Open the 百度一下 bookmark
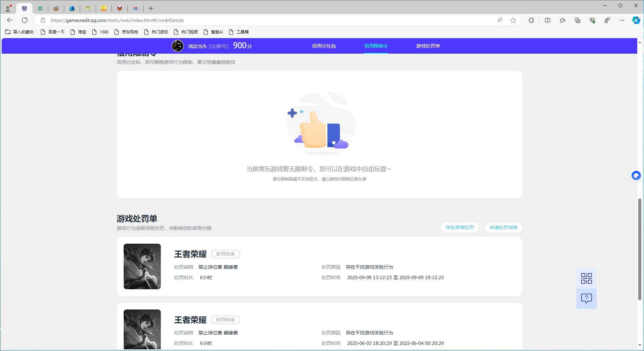This screenshot has height=351, width=644. pyautogui.click(x=52, y=32)
